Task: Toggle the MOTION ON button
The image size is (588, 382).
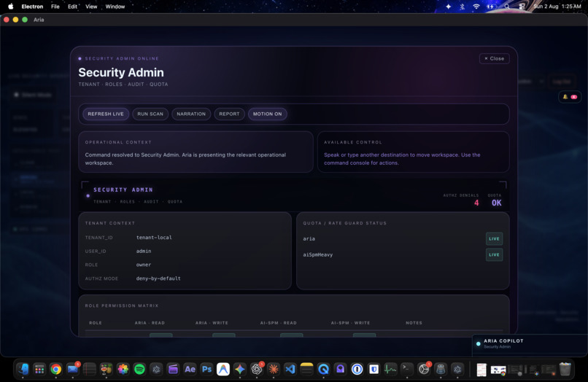Action: point(268,114)
